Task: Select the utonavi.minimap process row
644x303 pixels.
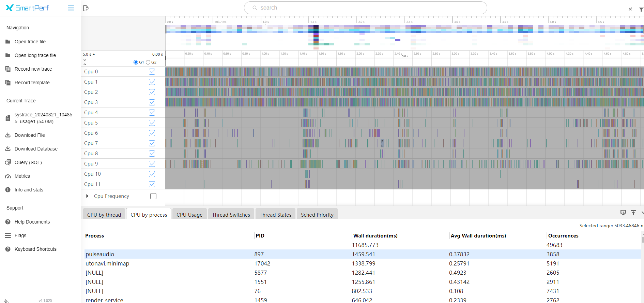Action: tap(363, 263)
